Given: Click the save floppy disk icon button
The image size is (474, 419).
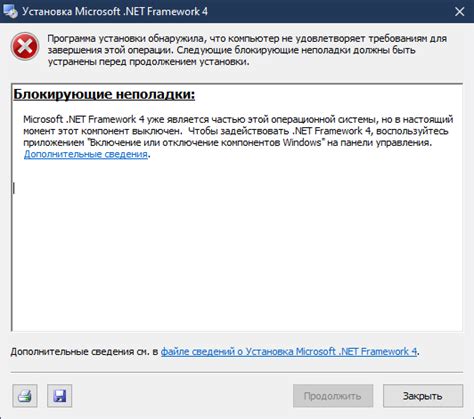Looking at the screenshot, I should point(60,396).
